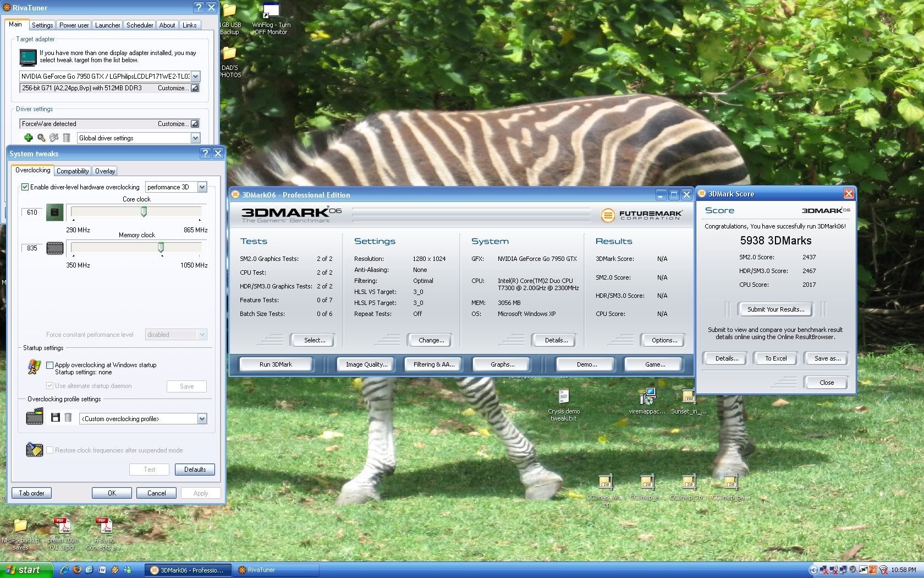Viewport: 924px width, 578px height.
Task: Click the Customize icon next to ForceWare detected
Action: [195, 124]
